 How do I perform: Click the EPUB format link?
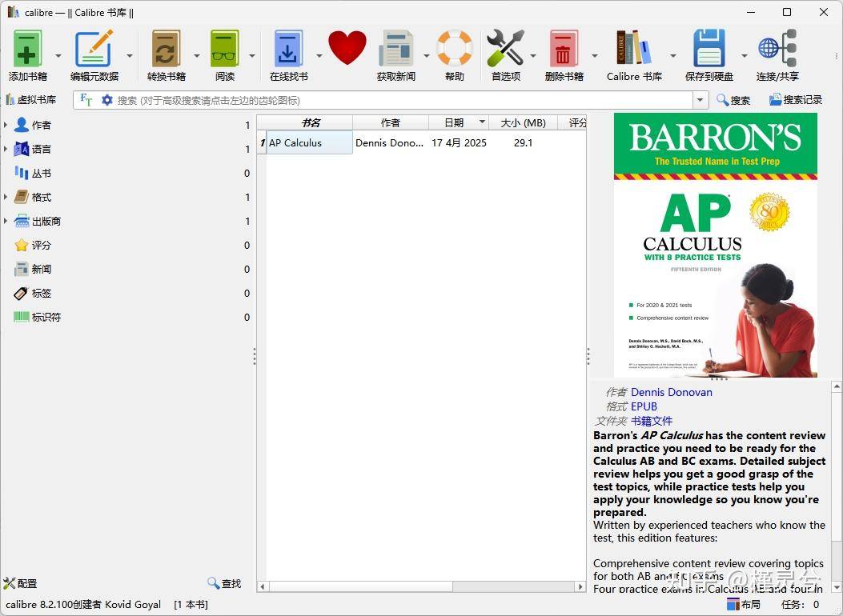pos(644,406)
